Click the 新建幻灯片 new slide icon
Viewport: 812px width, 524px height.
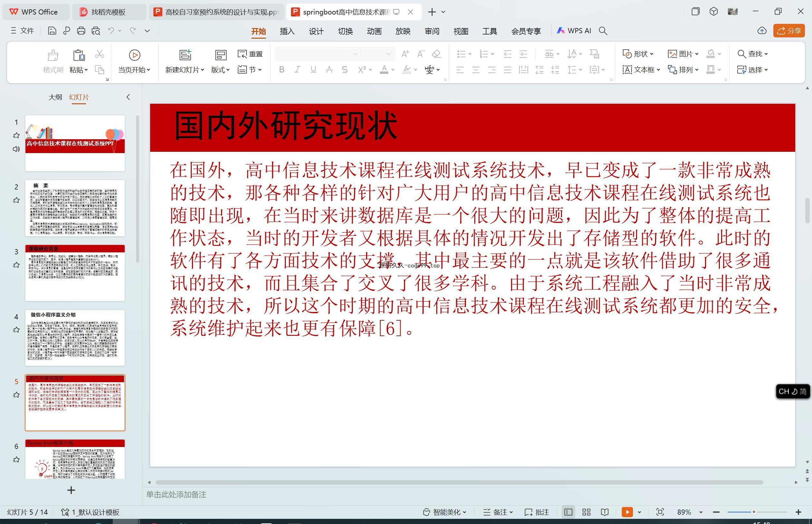pos(185,55)
